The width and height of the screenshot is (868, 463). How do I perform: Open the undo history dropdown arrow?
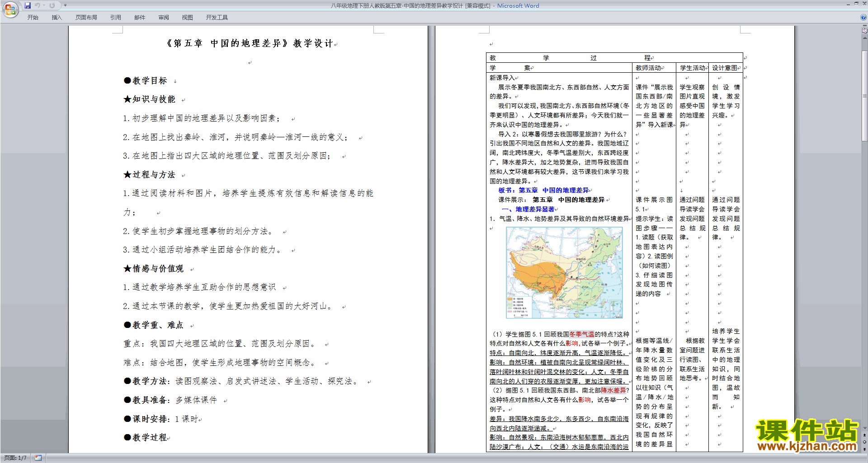[x=44, y=5]
